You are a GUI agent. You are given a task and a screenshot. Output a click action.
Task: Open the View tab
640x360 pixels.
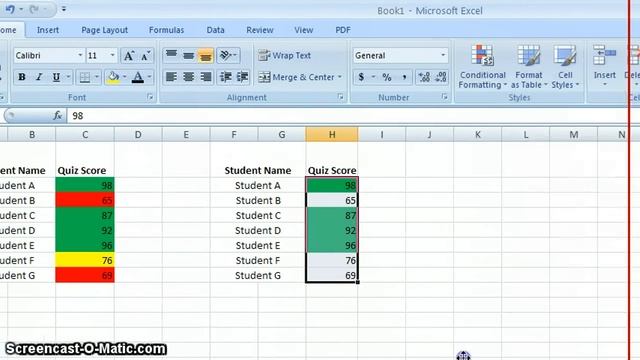tap(304, 30)
